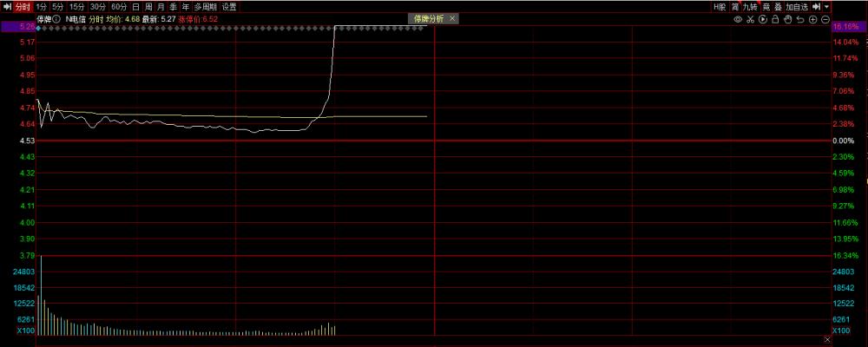Click the 24803 left volume label

[x=23, y=272]
